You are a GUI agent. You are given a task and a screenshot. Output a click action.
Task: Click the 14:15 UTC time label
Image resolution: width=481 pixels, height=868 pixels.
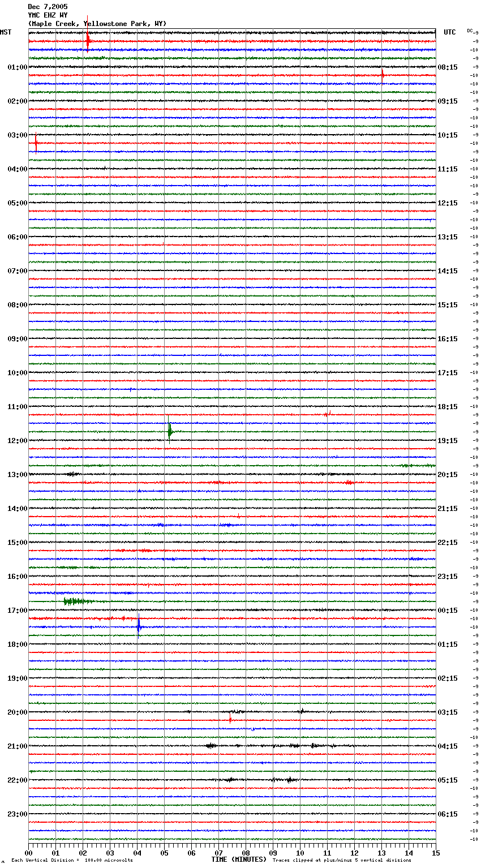pyautogui.click(x=448, y=271)
